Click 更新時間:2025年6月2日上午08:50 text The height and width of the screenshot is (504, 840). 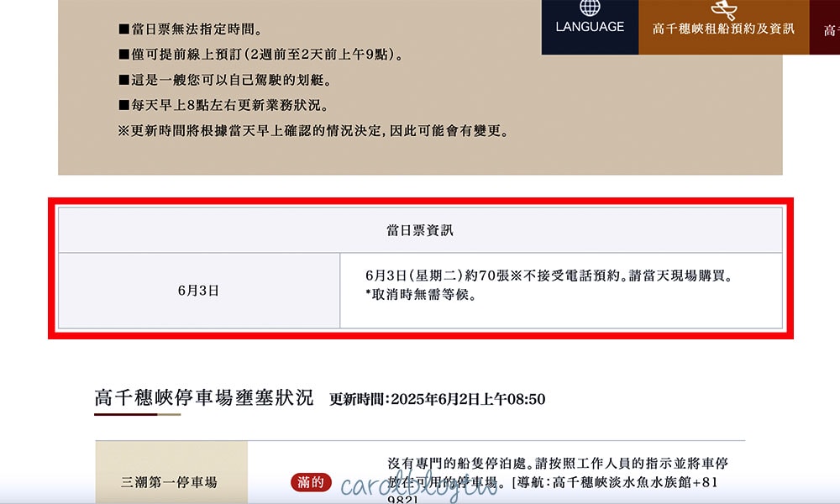pos(437,399)
